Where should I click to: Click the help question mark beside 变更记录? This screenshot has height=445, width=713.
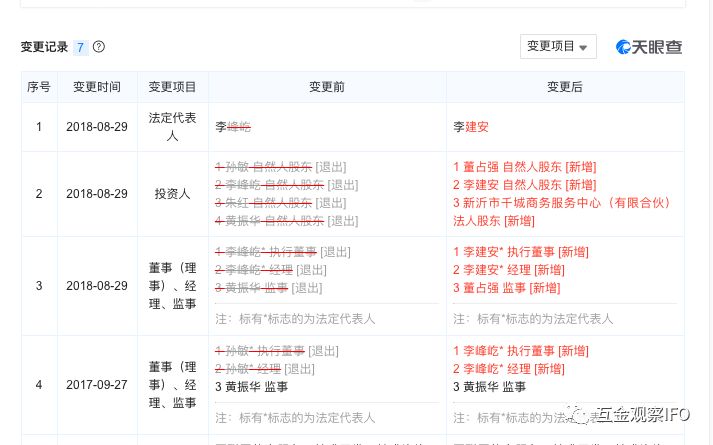[x=98, y=47]
